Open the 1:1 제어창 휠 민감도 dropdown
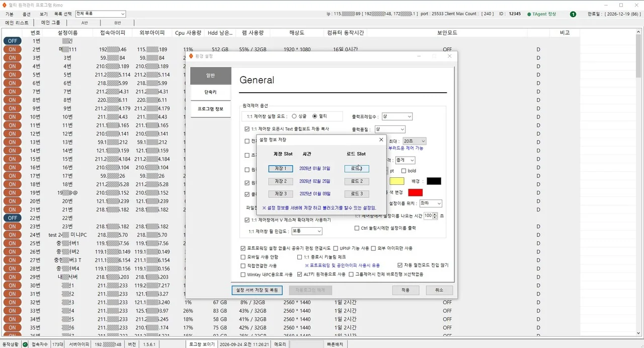 tap(306, 231)
